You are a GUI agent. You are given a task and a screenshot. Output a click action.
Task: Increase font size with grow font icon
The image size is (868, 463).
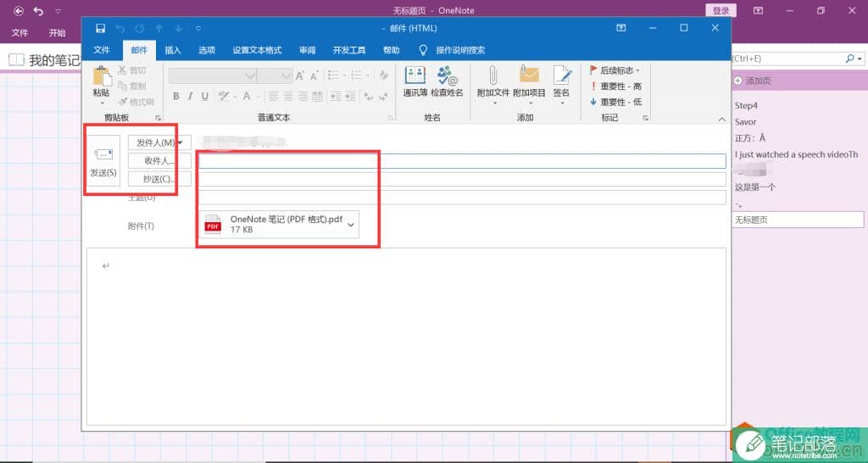click(x=300, y=75)
